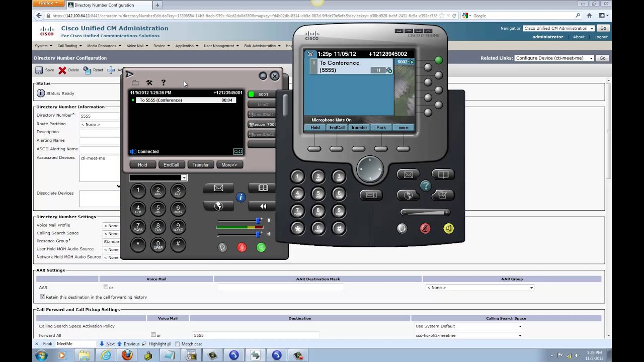Click the globe services button on Cisco IP Phone
The width and height of the screenshot is (644, 362).
point(408,195)
